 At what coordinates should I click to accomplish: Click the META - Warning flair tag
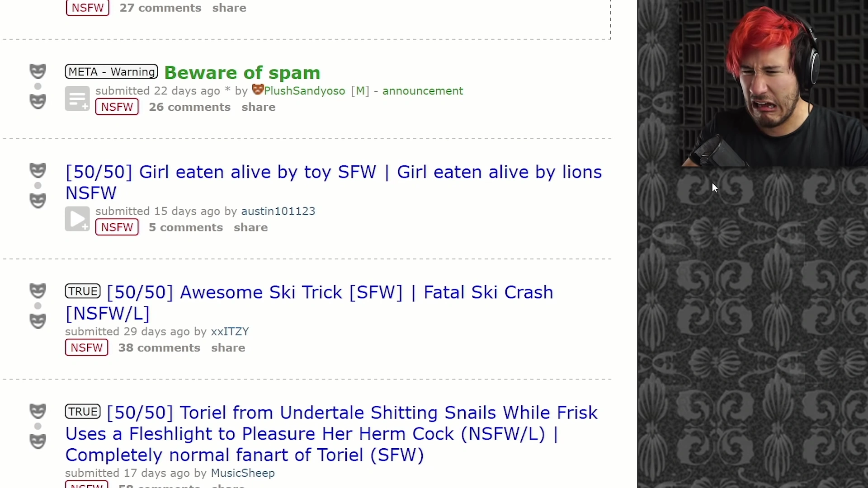[x=111, y=71]
